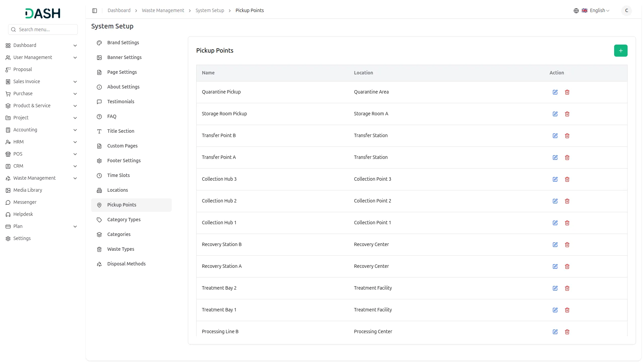Viewport: 644px width, 362px height.
Task: Delete the Storage Room Pickup entry
Action: pos(567,114)
